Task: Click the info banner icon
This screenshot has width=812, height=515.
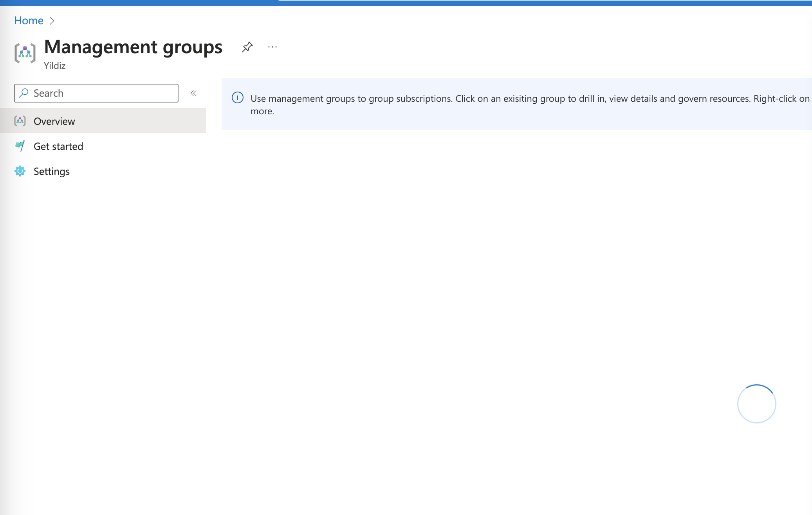Action: click(238, 98)
